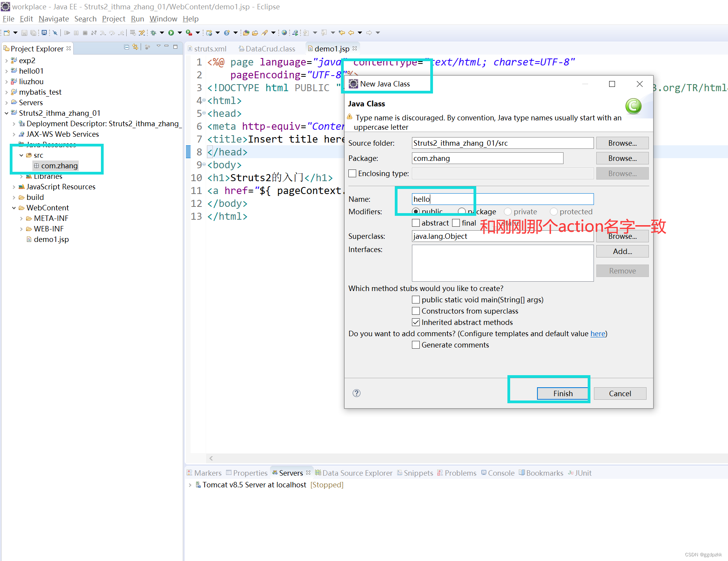Click the Back navigation yellow arrow
This screenshot has height=561, width=728.
pos(351,33)
